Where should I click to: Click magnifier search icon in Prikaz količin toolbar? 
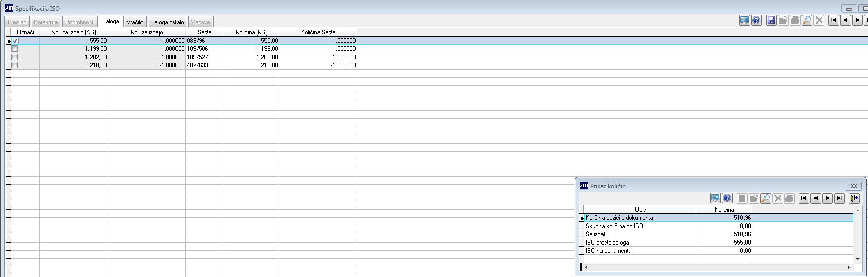pyautogui.click(x=766, y=198)
